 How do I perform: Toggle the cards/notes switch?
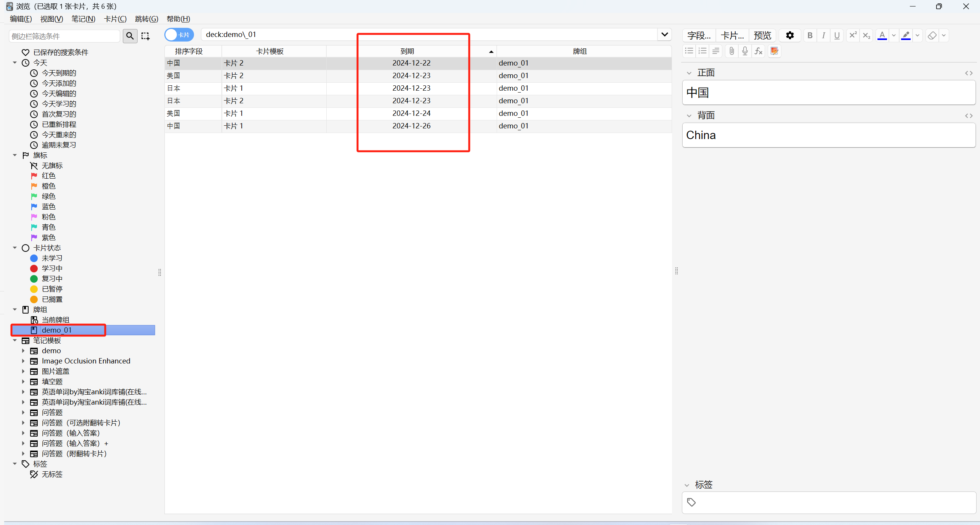coord(179,35)
